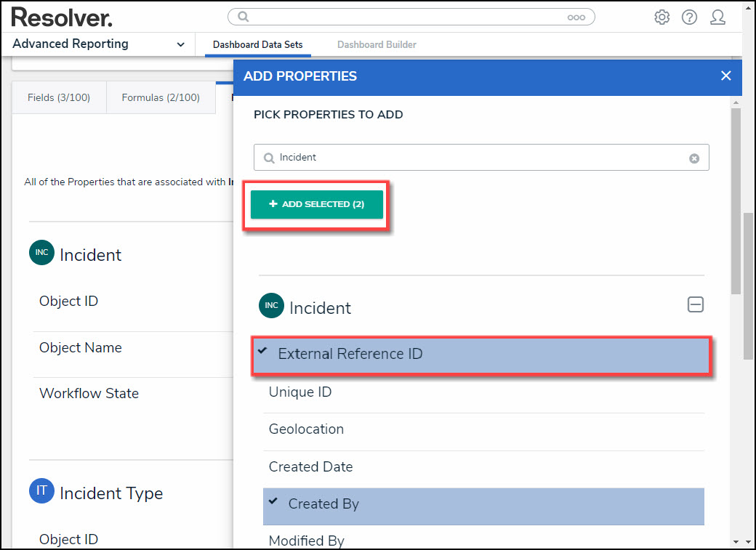Open the Formulas (2/100) tab
Viewport: 756px width, 550px height.
tap(161, 97)
